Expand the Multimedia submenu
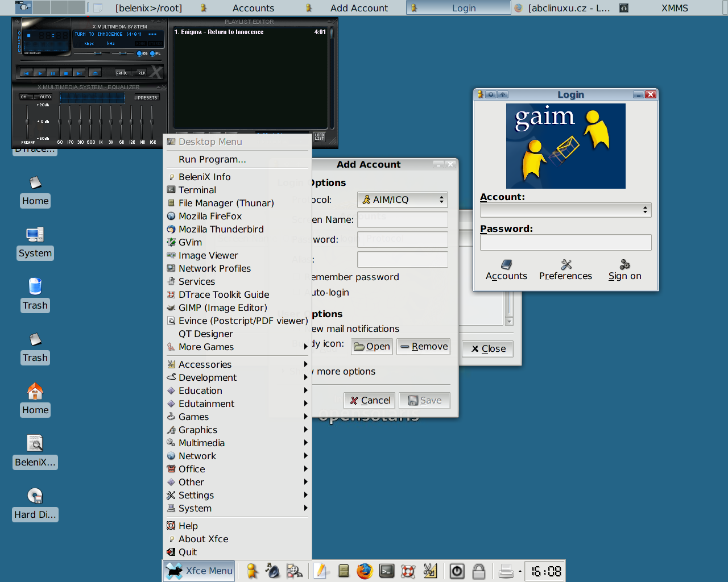The width and height of the screenshot is (728, 582). 201,443
